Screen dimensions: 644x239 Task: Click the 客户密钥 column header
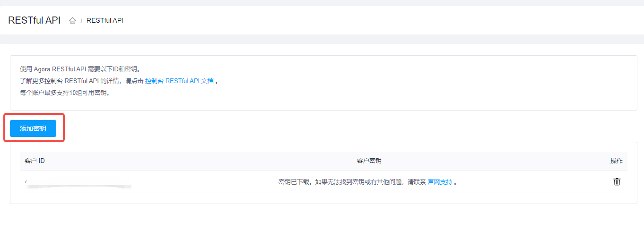point(369,161)
